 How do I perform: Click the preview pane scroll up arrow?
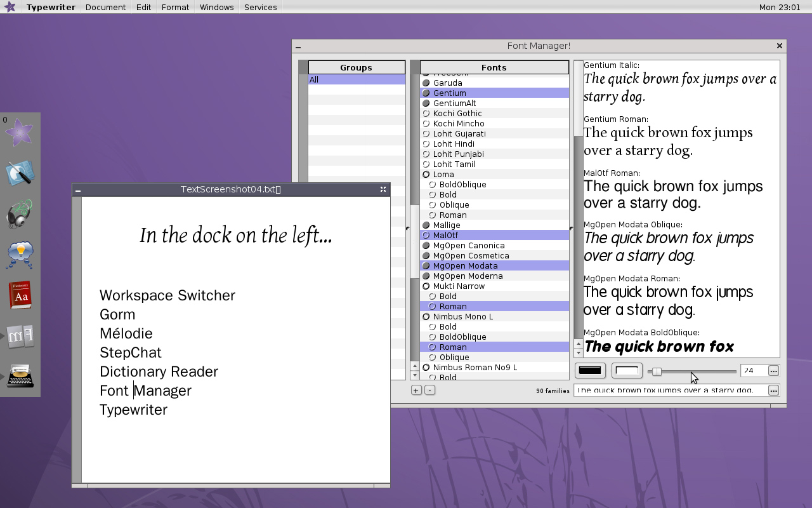coord(578,344)
